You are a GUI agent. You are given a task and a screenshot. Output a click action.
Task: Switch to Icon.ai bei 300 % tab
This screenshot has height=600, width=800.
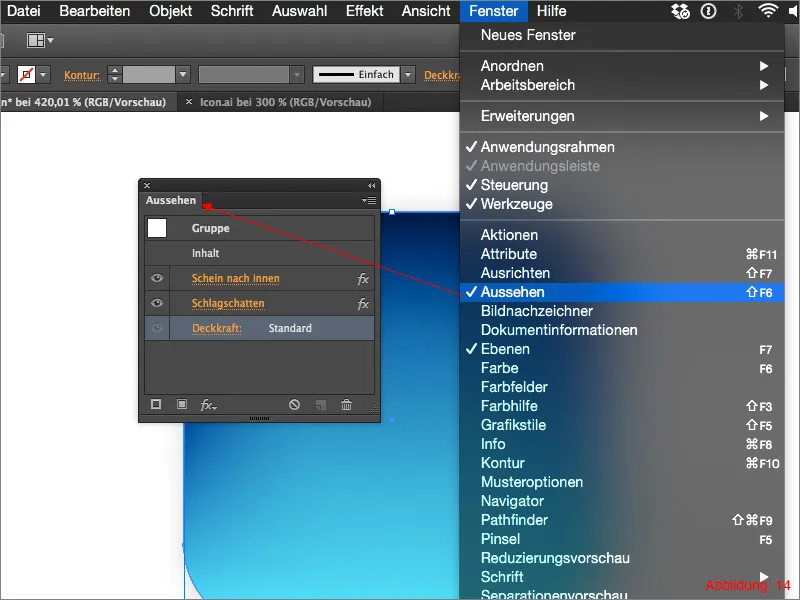[x=285, y=102]
